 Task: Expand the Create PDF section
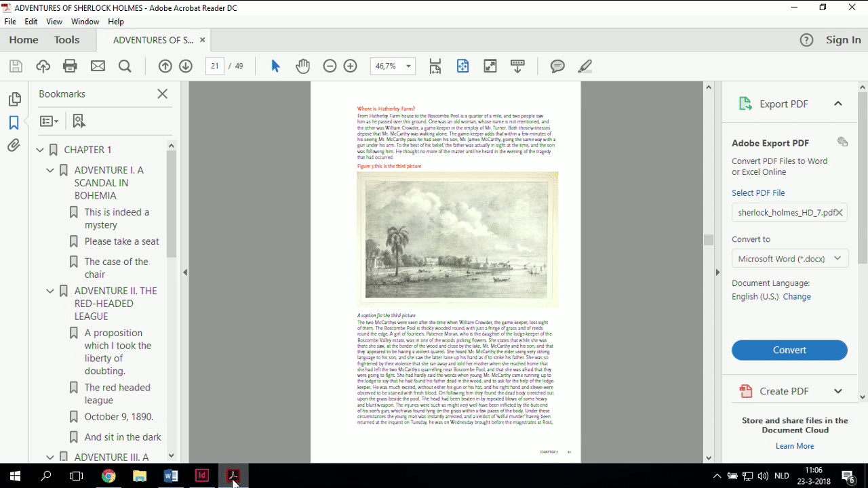point(838,391)
